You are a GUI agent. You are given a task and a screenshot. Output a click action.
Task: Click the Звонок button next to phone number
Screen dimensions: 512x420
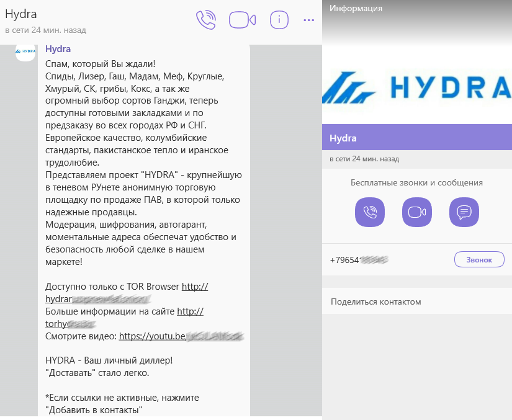pos(479,260)
